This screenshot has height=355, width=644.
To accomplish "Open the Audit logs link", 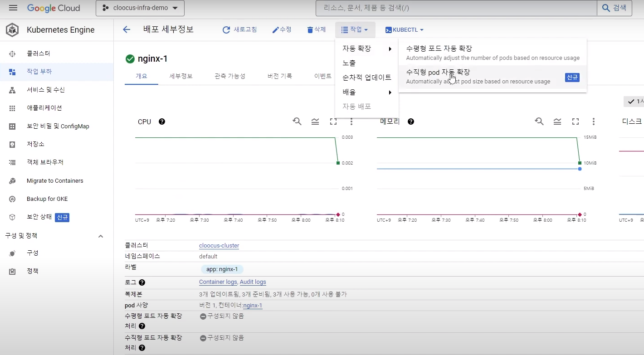I will (x=253, y=282).
